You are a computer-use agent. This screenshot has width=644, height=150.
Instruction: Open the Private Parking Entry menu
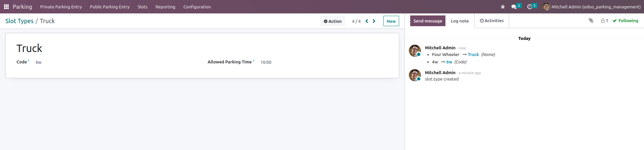[x=61, y=7]
